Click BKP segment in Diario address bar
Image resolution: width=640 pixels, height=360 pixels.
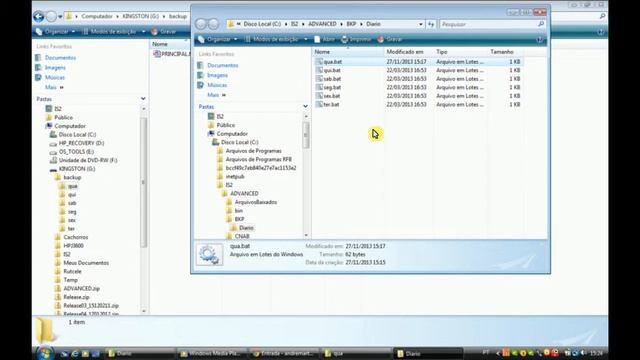point(351,24)
